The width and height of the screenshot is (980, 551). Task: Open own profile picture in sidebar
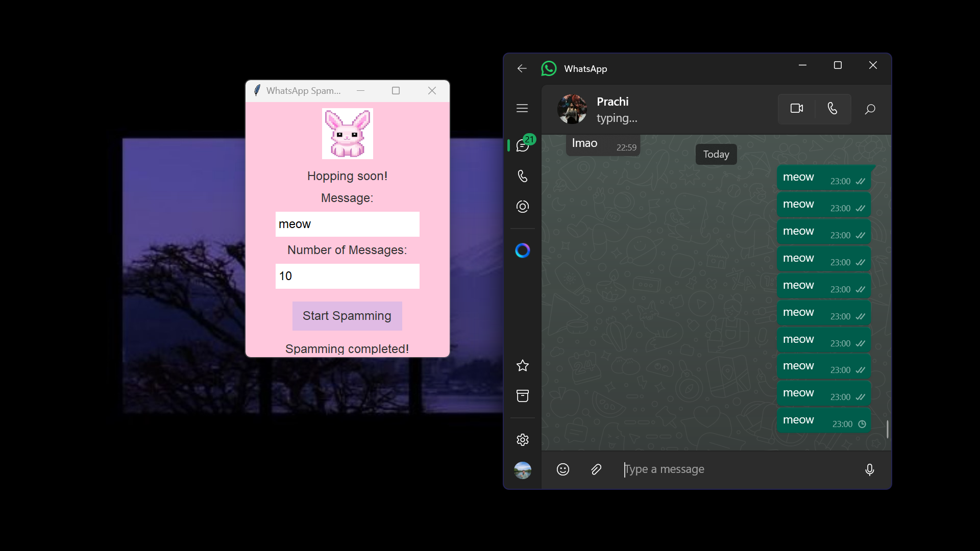(x=523, y=470)
